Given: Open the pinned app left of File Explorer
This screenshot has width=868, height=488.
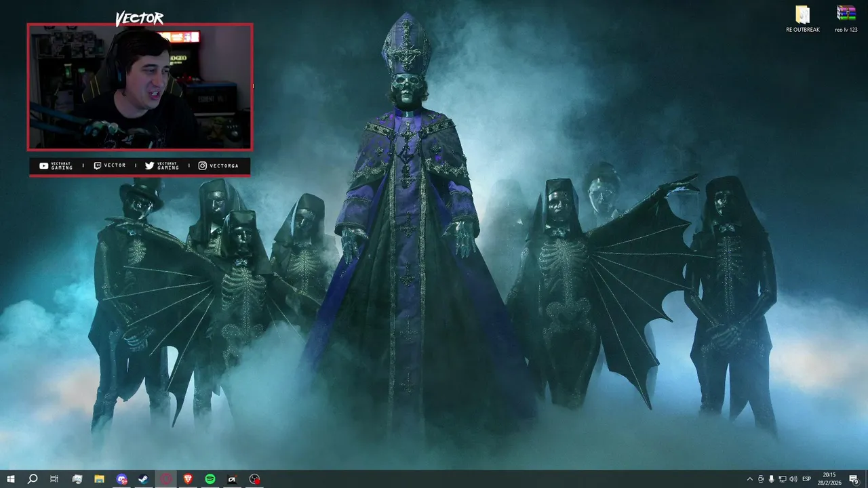Looking at the screenshot, I should coord(77,479).
